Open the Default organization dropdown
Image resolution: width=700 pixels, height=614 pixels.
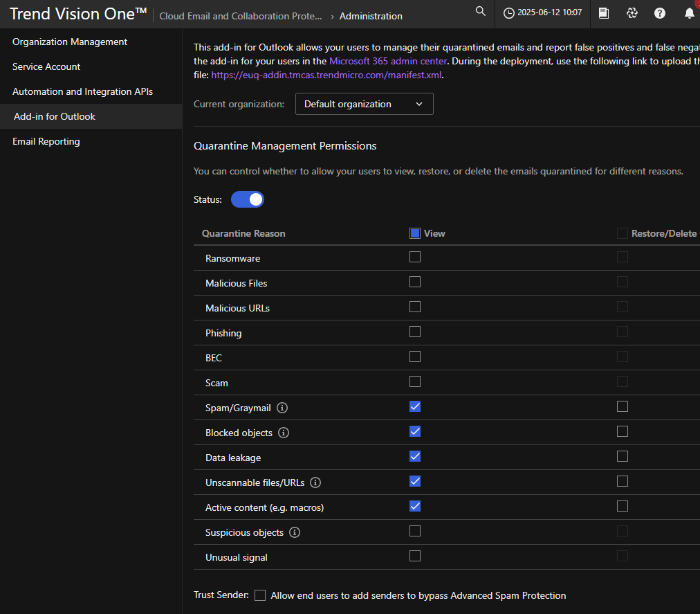pyautogui.click(x=364, y=104)
